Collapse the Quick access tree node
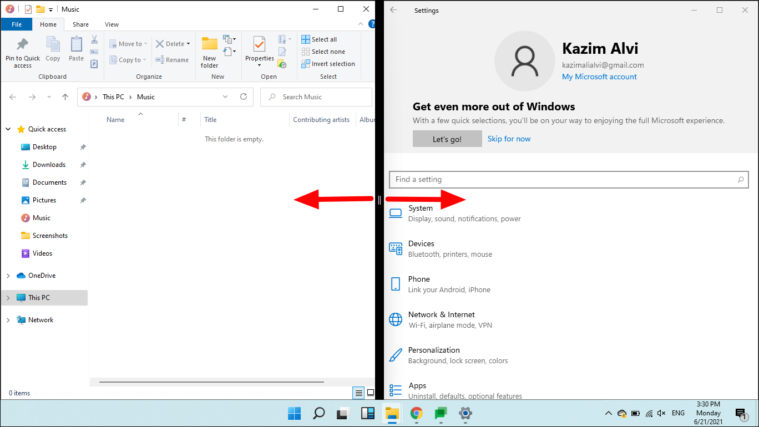The image size is (759, 427). pyautogui.click(x=8, y=129)
